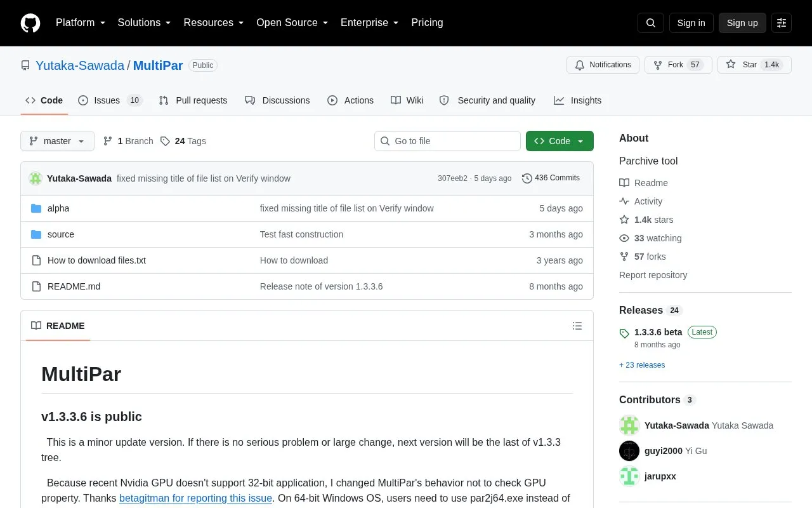Open the Discussions tab
The image size is (812, 508).
[x=277, y=100]
